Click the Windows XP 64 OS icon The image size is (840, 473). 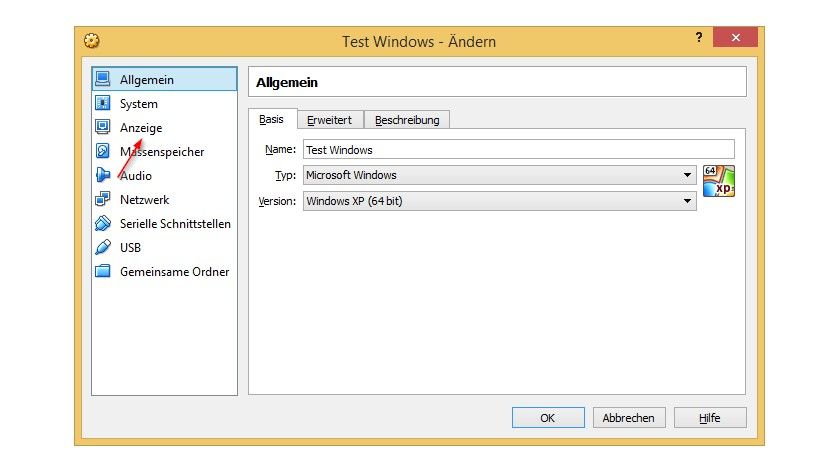[718, 181]
